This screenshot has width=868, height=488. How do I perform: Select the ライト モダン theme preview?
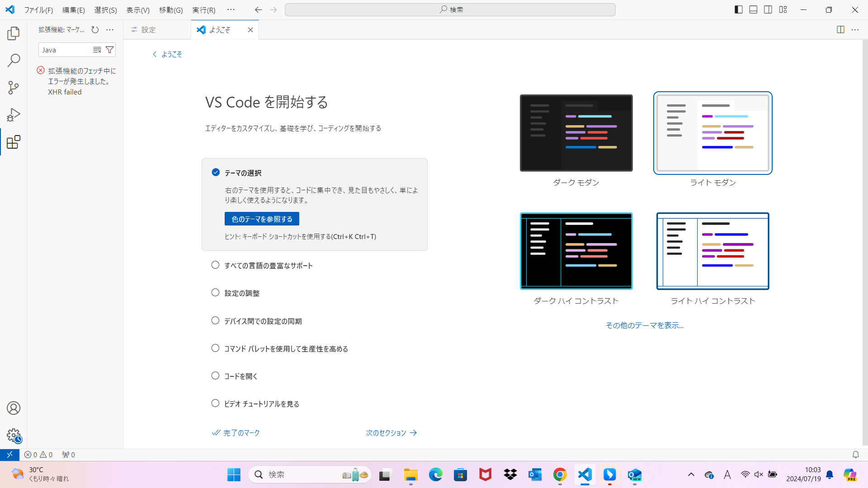pyautogui.click(x=712, y=133)
